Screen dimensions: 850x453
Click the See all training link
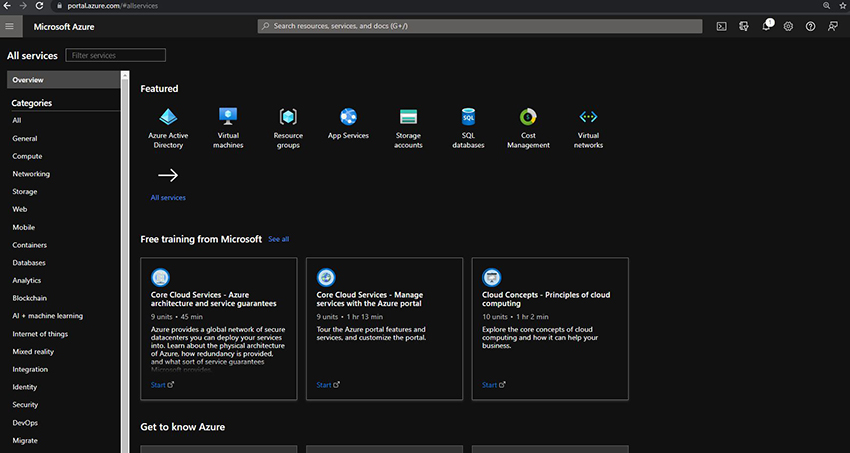pos(278,240)
